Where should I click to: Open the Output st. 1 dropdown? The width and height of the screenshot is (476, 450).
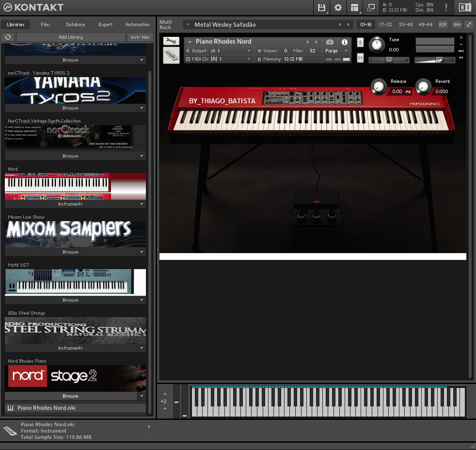click(249, 51)
